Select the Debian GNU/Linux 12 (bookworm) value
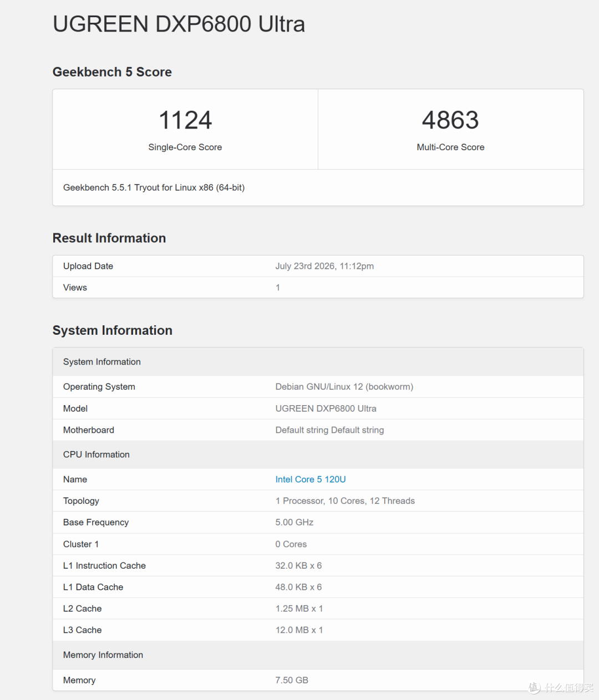The height and width of the screenshot is (700, 599). tap(344, 387)
